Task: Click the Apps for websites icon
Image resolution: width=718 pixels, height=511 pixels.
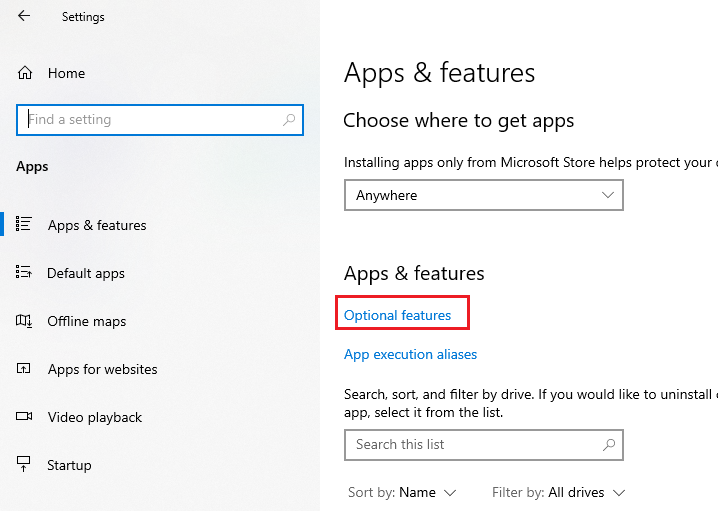Action: 24,368
